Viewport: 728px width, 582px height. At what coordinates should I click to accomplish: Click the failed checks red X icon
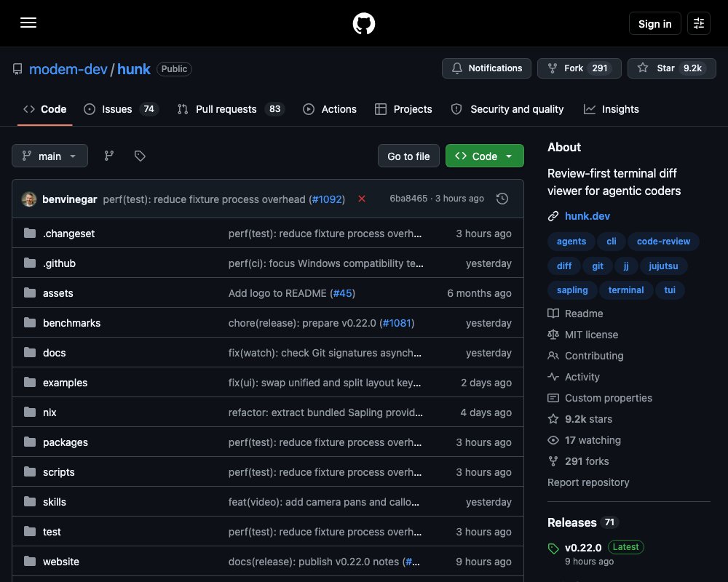(362, 199)
